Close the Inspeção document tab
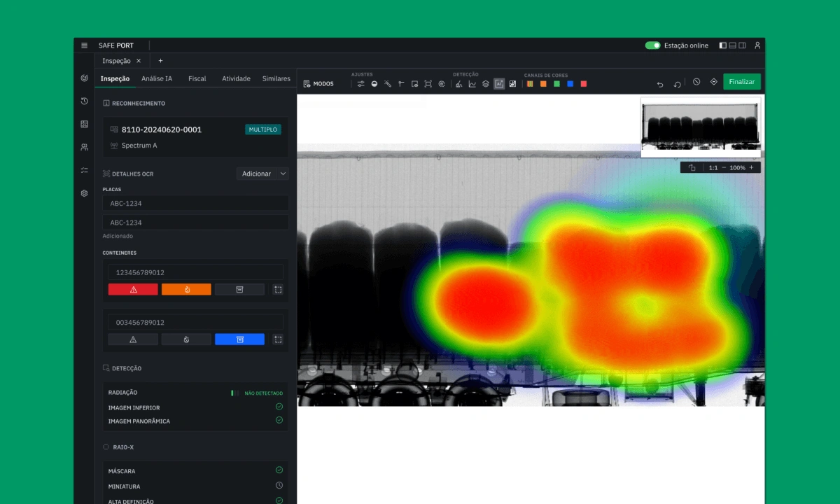840x504 pixels. (x=139, y=61)
